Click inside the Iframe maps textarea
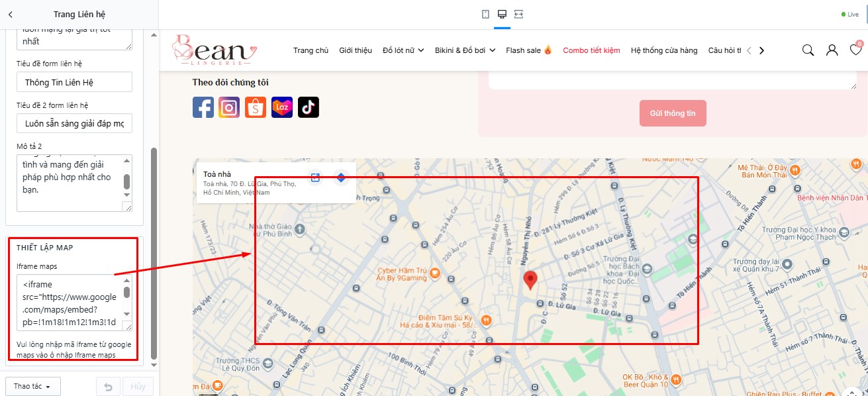This screenshot has width=868, height=396. click(69, 303)
